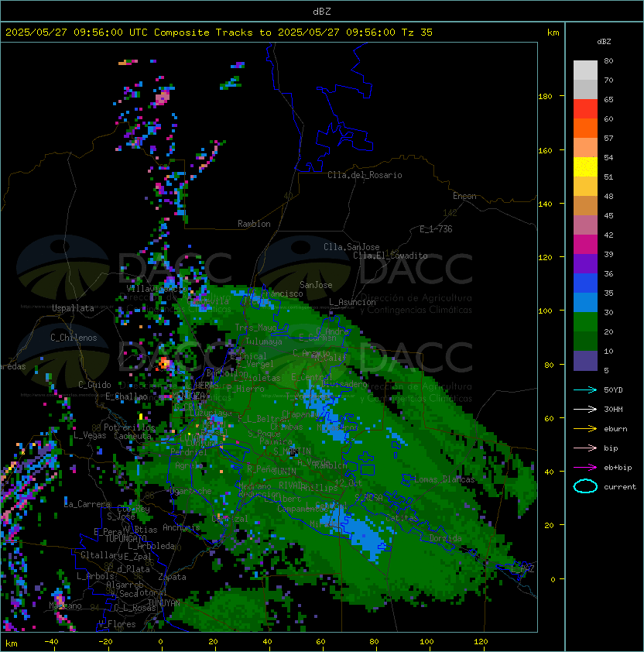644x652 pixels.
Task: Click the 'Clla.del_Rosario' map label
Action: [365, 175]
